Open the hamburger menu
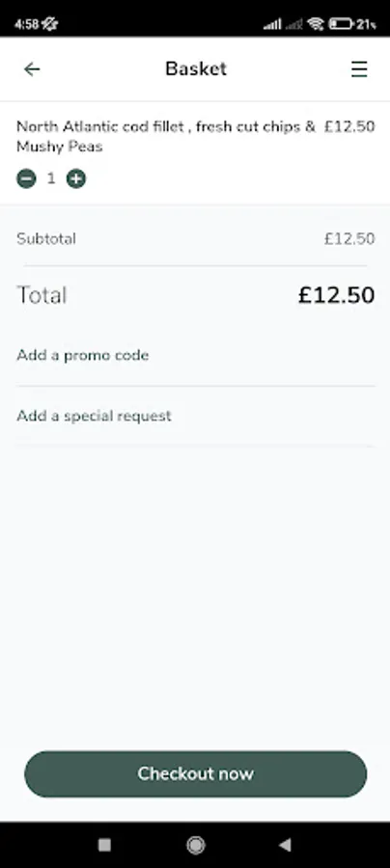 (359, 69)
